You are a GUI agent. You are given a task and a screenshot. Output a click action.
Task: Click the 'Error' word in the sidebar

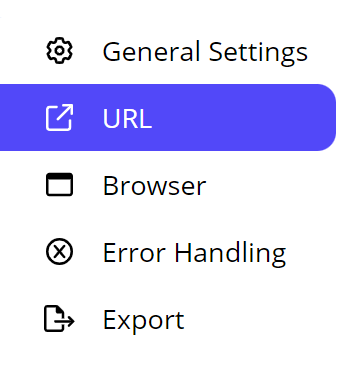coord(134,253)
